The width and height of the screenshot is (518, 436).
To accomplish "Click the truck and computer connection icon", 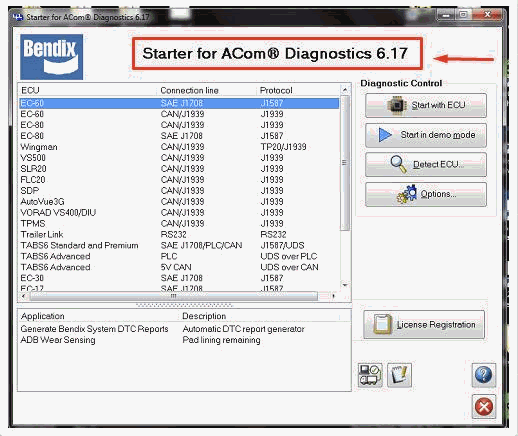I will pyautogui.click(x=370, y=375).
